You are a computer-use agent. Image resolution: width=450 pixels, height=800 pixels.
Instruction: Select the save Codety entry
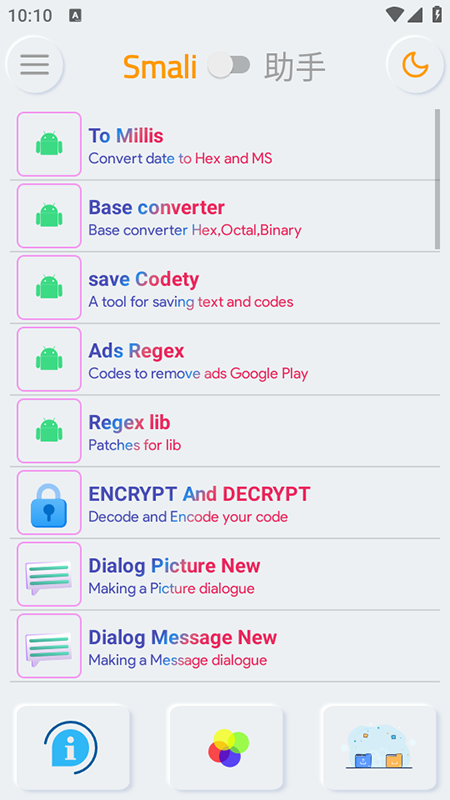[x=225, y=288]
